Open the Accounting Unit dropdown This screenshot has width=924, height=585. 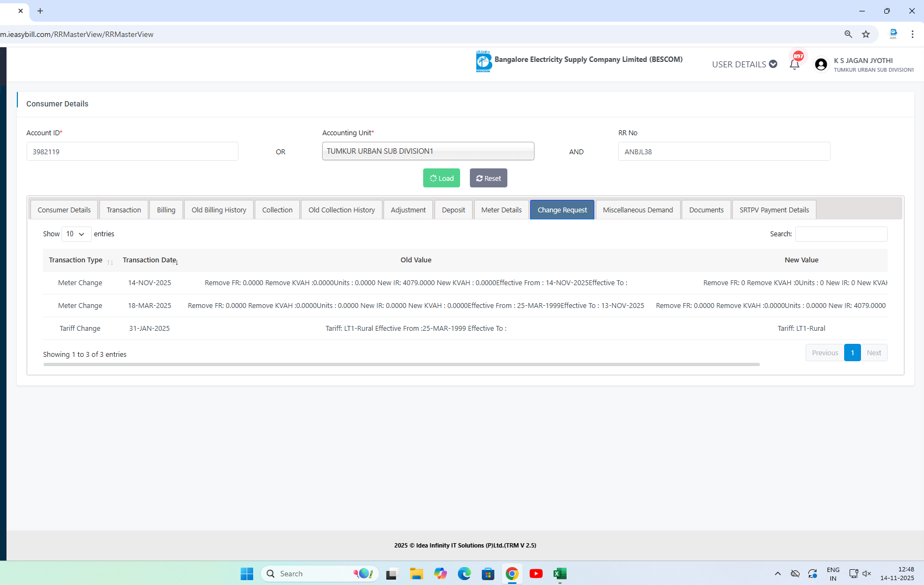pyautogui.click(x=428, y=151)
